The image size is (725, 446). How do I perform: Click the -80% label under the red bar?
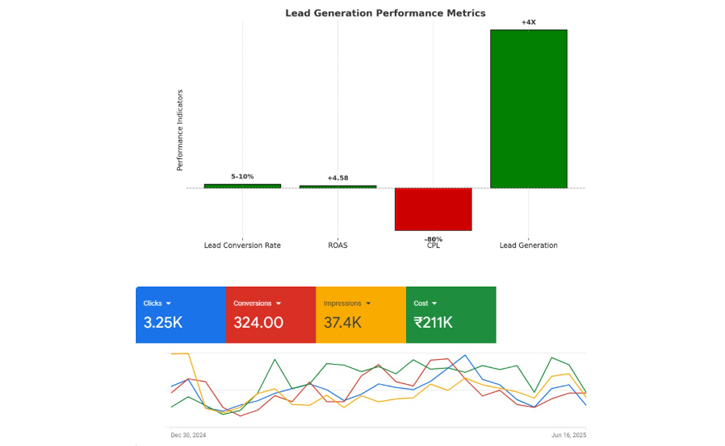click(x=433, y=239)
